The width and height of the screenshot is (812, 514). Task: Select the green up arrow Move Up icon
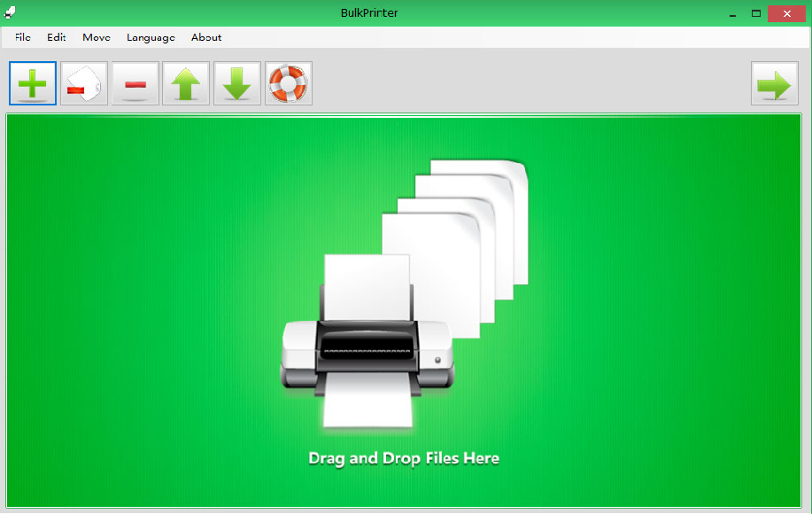coord(185,82)
